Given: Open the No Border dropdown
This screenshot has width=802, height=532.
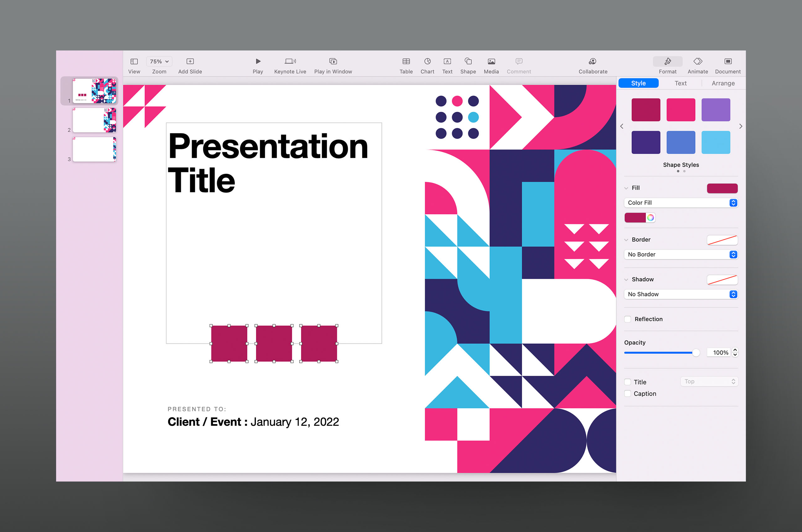Looking at the screenshot, I should click(680, 254).
